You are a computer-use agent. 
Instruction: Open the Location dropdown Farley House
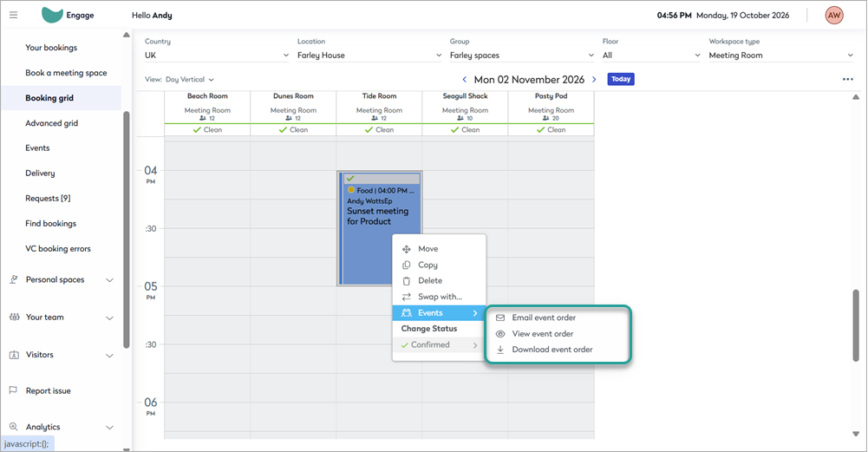coord(369,56)
